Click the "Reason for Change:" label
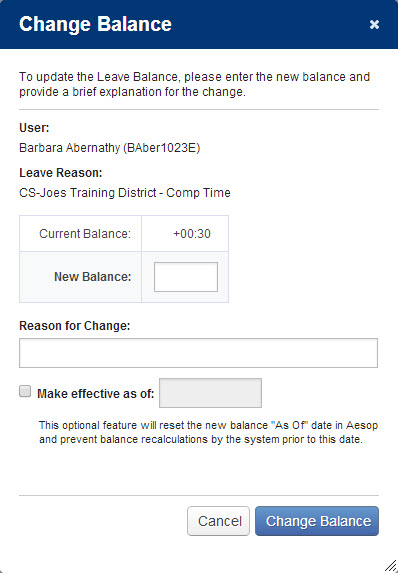398x573 pixels. pyautogui.click(x=75, y=326)
